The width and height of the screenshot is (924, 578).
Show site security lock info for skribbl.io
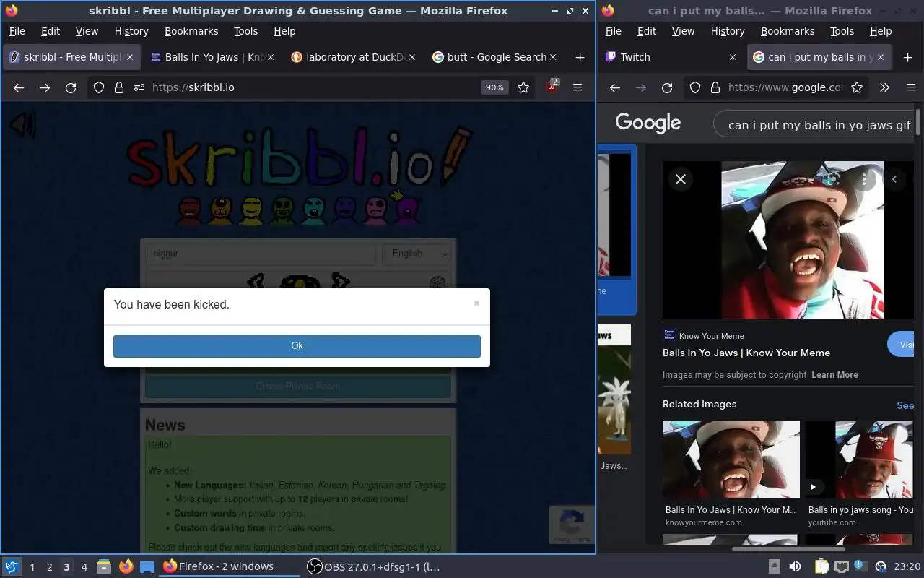(119, 87)
